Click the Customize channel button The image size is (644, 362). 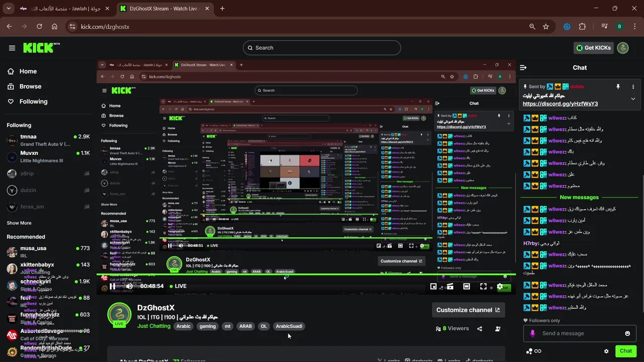[468, 310]
